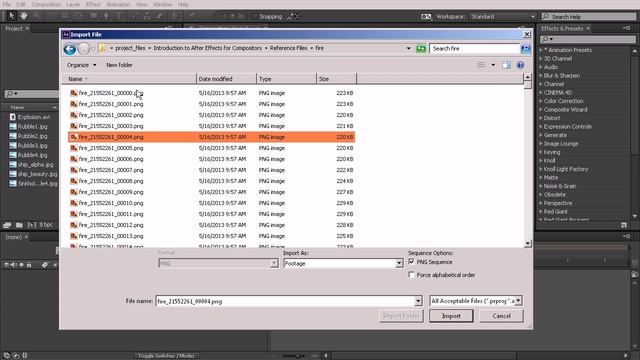Click the workspace icon next to Workspace label
The image size is (640, 360).
pos(426,16)
